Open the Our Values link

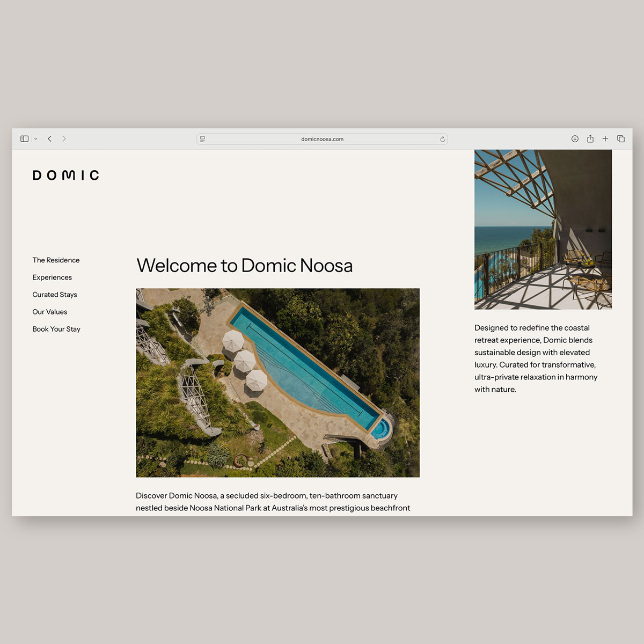(x=50, y=312)
